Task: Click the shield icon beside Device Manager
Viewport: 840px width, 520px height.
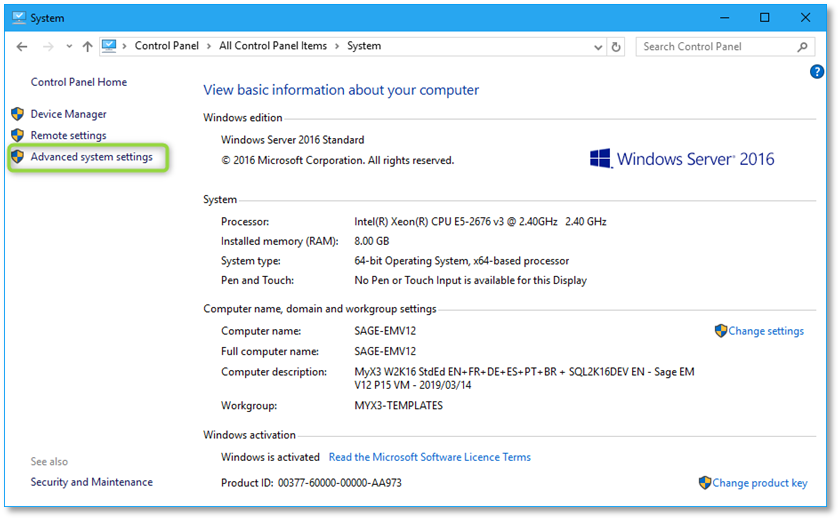Action: (x=18, y=114)
